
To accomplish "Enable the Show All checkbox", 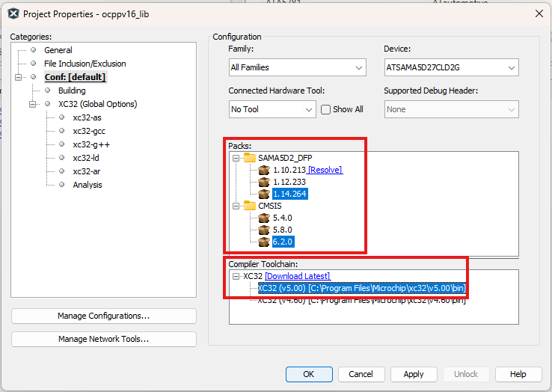I will coord(325,109).
